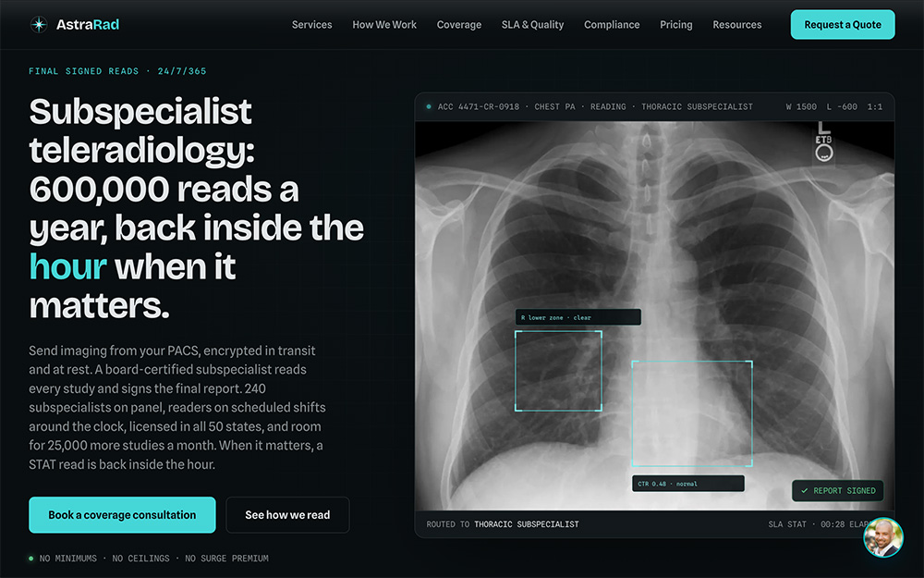924x578 pixels.
Task: Click the SLA STAT timer text
Action: coord(819,524)
